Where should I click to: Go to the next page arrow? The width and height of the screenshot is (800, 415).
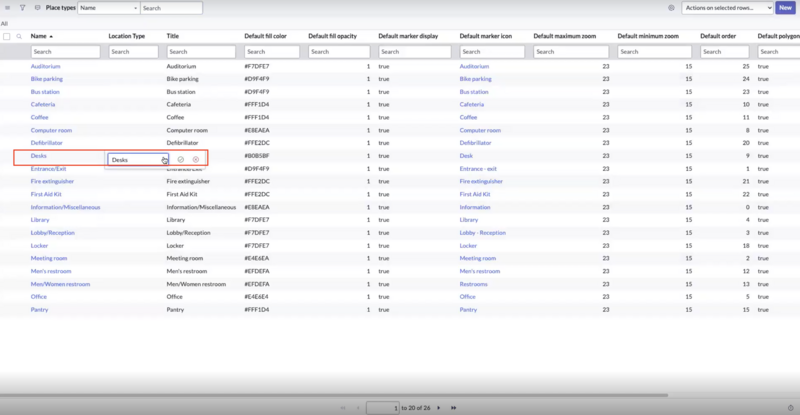pos(438,408)
